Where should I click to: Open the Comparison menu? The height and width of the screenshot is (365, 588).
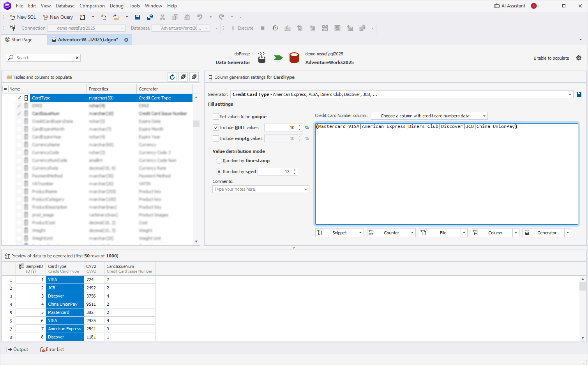click(92, 6)
